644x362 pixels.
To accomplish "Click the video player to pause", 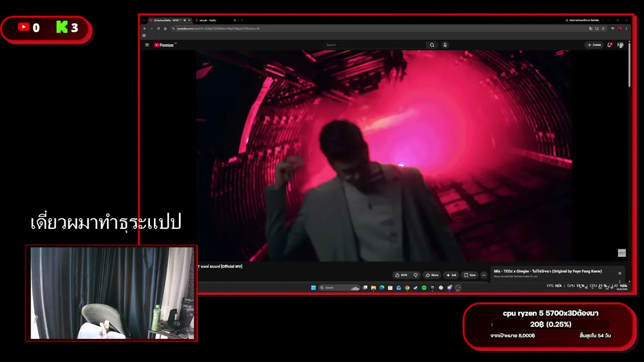I will (383, 155).
